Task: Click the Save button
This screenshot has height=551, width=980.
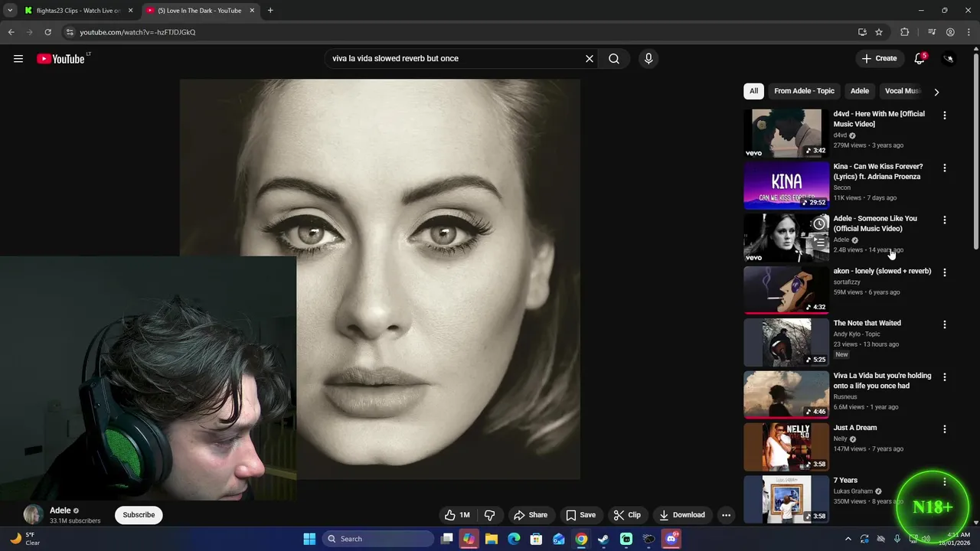Action: [580, 515]
